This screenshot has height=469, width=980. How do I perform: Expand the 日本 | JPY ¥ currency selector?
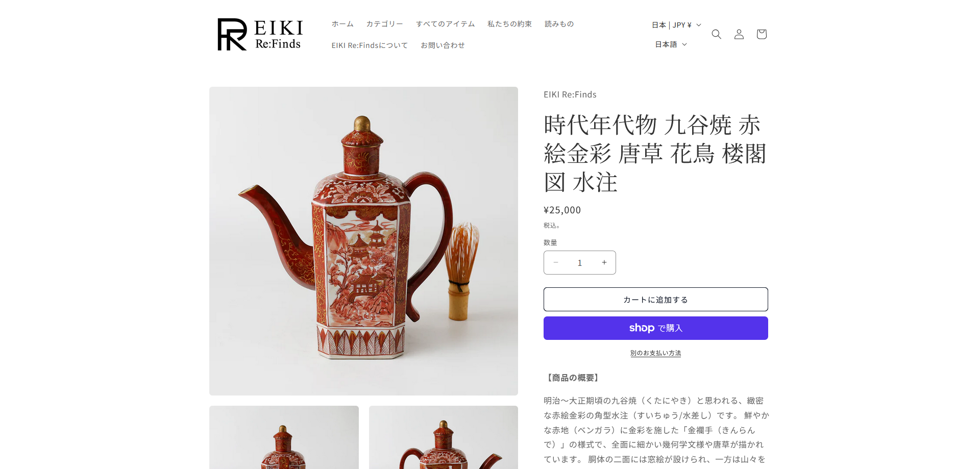click(x=676, y=25)
